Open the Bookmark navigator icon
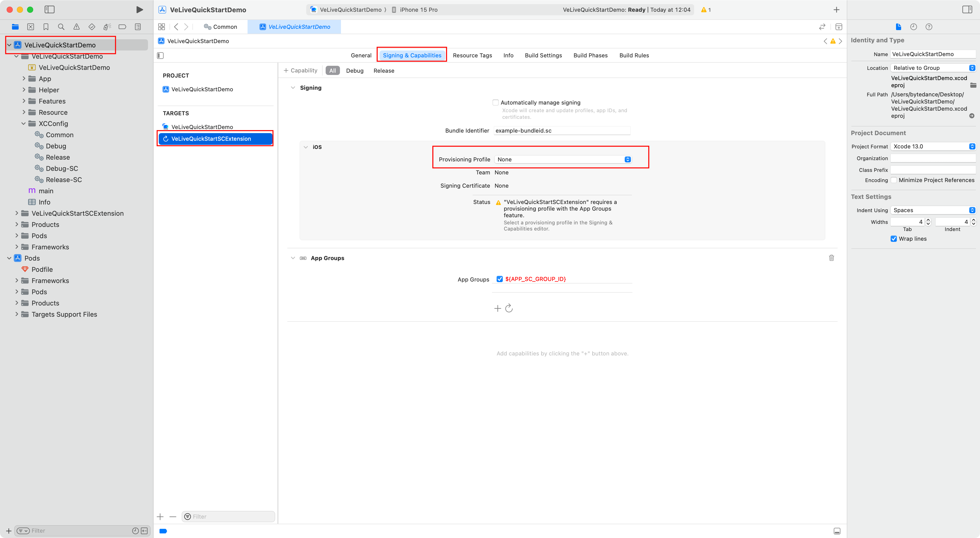This screenshot has width=980, height=538. point(46,27)
